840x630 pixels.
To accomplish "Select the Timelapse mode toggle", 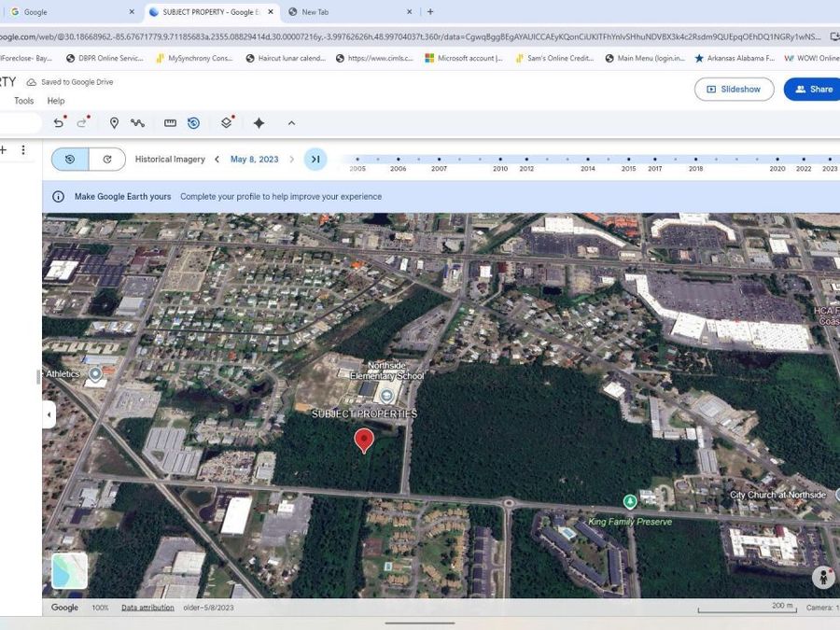I will [x=107, y=159].
